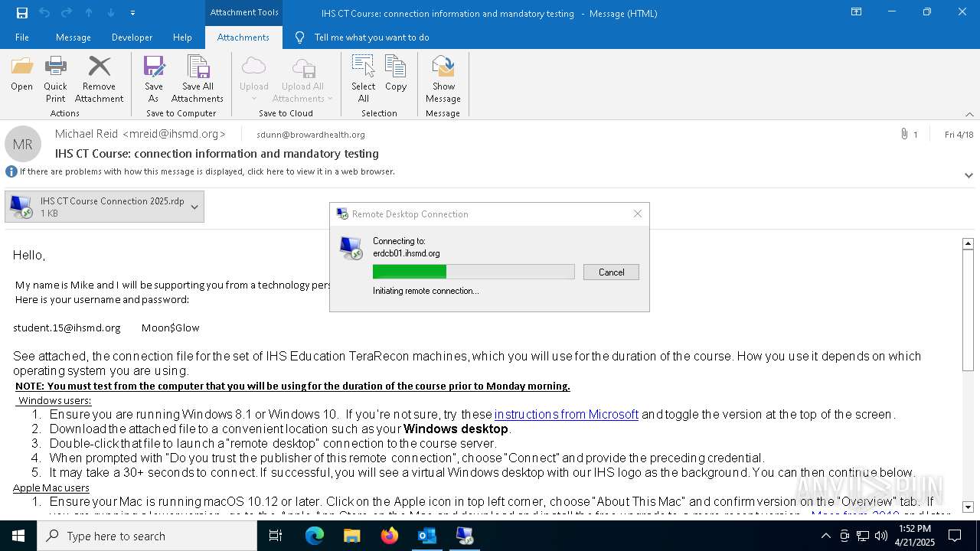Open Task View on taskbar
Image resolution: width=980 pixels, height=551 pixels.
(276, 536)
